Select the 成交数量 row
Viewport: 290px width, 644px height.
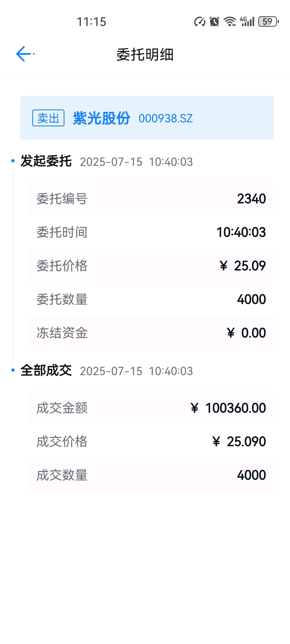tap(151, 475)
